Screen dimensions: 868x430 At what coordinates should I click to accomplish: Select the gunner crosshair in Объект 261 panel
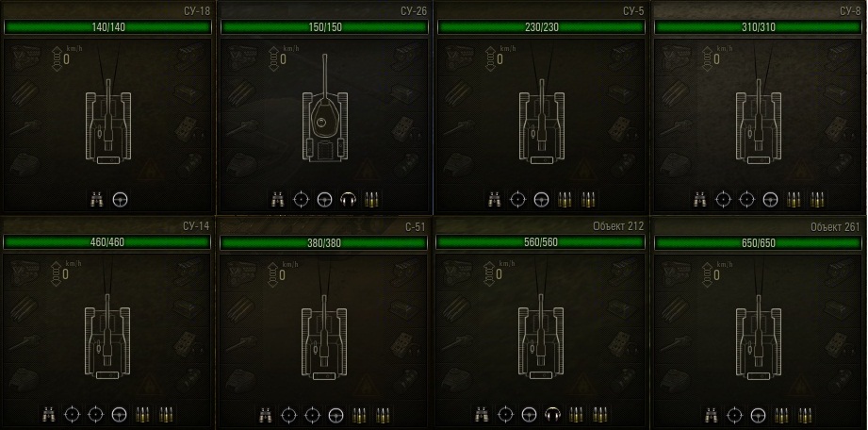[734, 414]
